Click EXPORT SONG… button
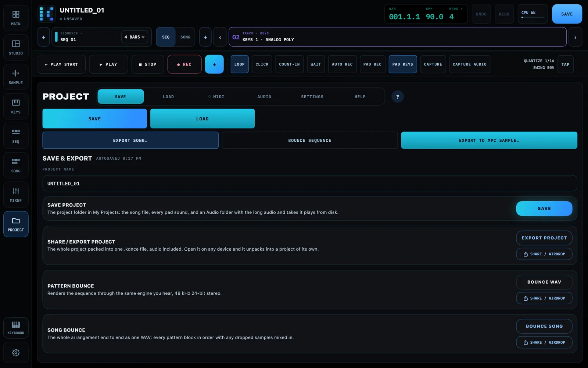The width and height of the screenshot is (588, 368). coord(130,140)
